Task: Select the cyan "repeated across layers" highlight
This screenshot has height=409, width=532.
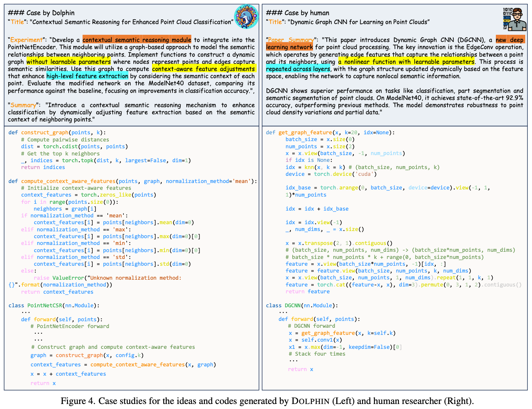Action: (x=298, y=69)
